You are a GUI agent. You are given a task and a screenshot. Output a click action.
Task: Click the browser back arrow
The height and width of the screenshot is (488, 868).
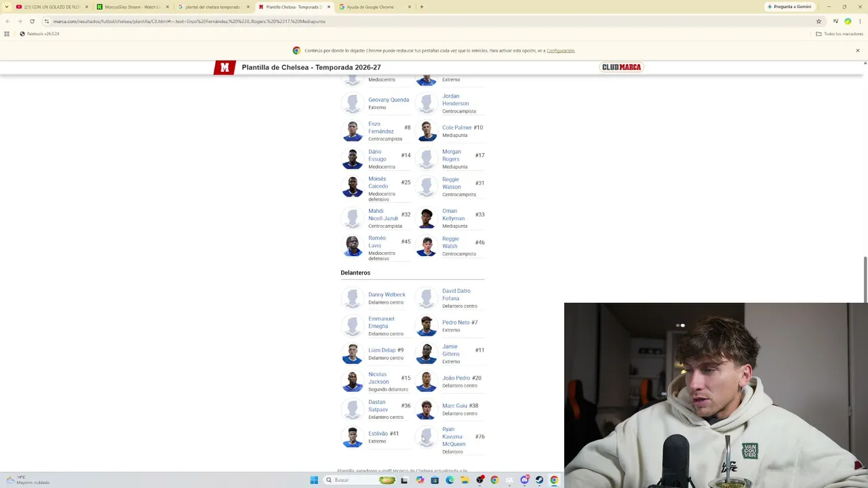tap(7, 21)
